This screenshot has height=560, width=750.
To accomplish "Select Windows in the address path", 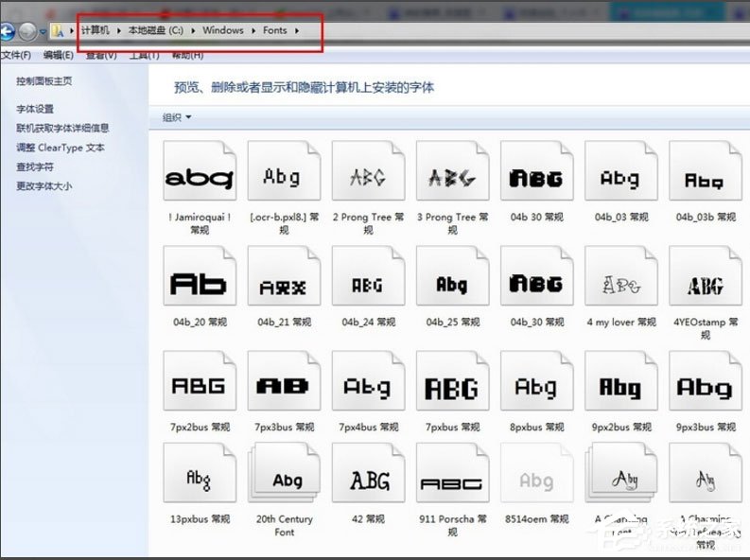I will tap(223, 30).
